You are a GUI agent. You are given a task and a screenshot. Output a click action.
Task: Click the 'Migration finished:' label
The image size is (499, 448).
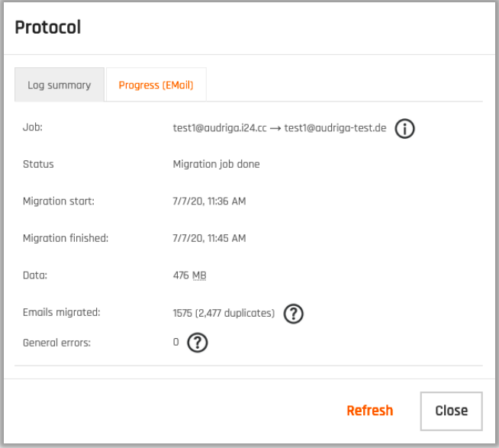pos(66,238)
